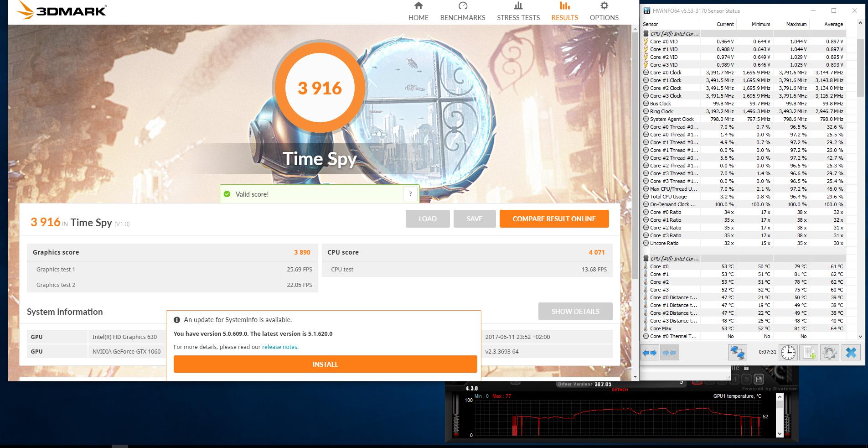Select the System Agent Clock row
Image resolution: width=868 pixels, height=448 pixels.
point(744,119)
